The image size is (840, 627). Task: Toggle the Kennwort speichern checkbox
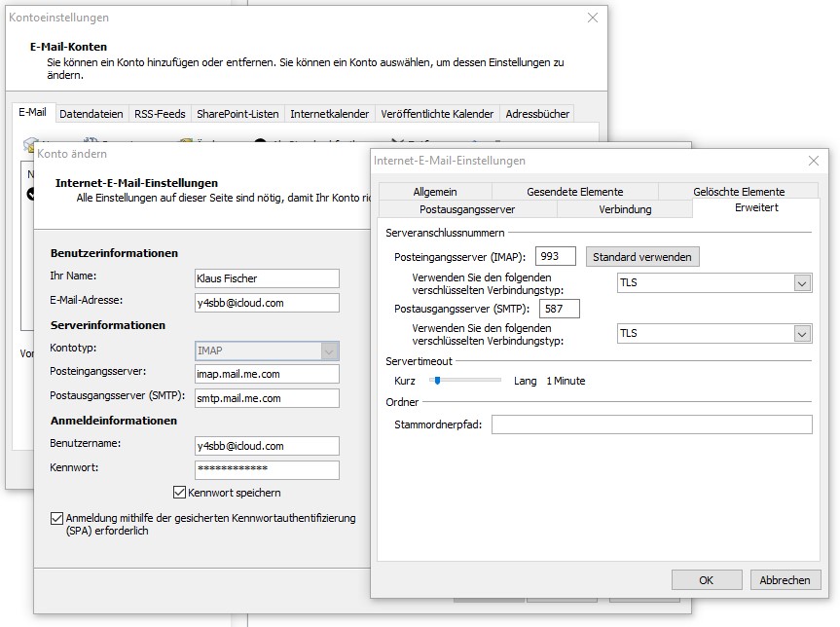tap(179, 493)
